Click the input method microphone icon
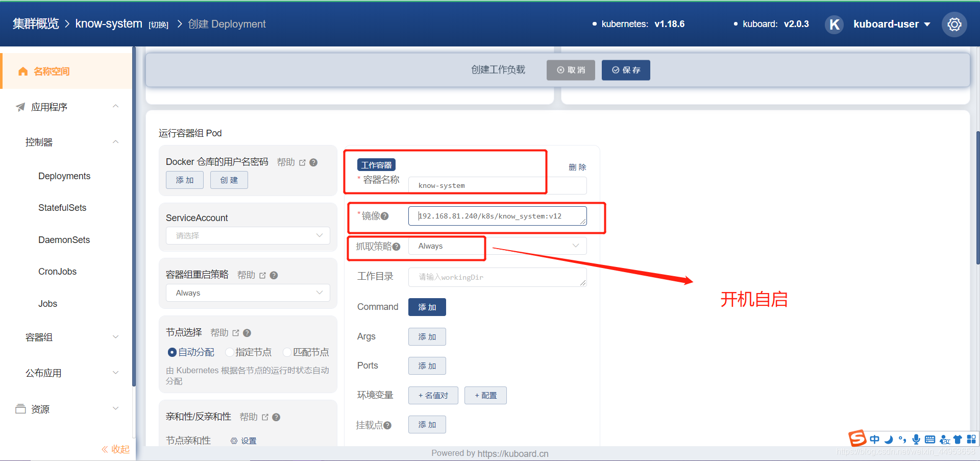980x461 pixels. pos(916,439)
